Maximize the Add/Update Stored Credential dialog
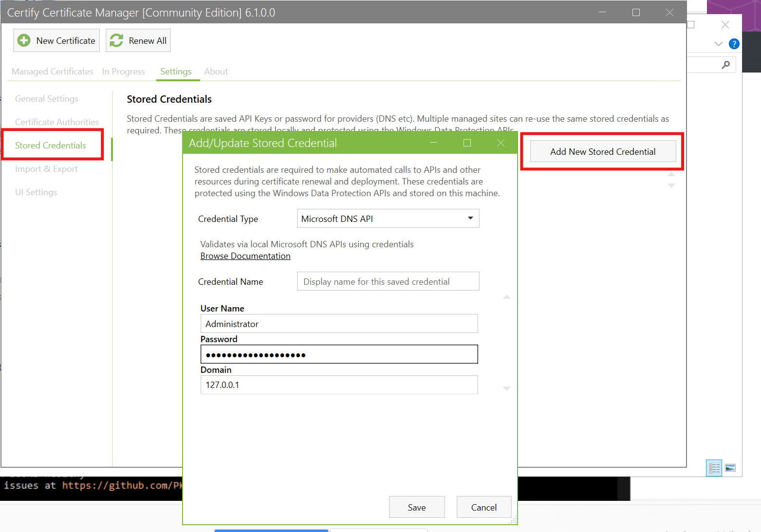Screen dimensions: 761x532 (467, 143)
